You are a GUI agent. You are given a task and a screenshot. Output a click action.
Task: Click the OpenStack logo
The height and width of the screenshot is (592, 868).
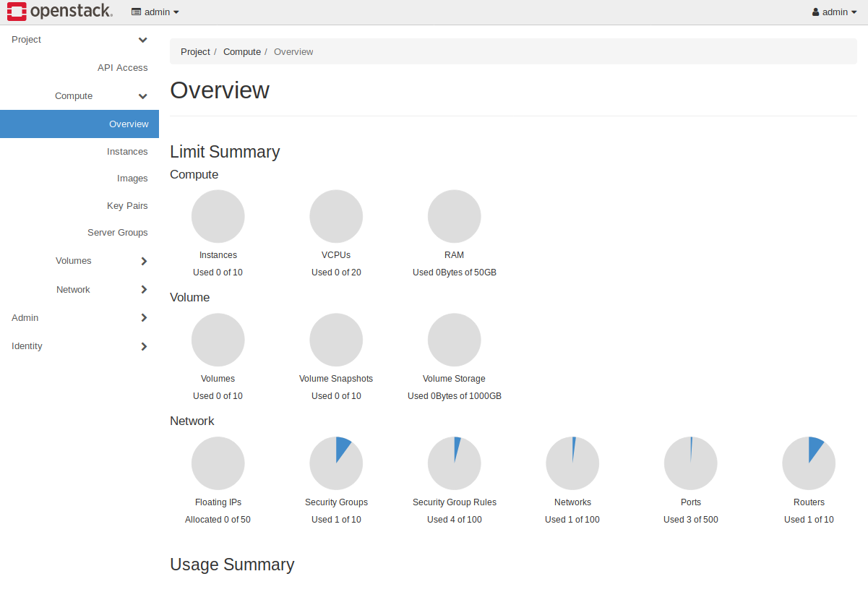coord(60,11)
